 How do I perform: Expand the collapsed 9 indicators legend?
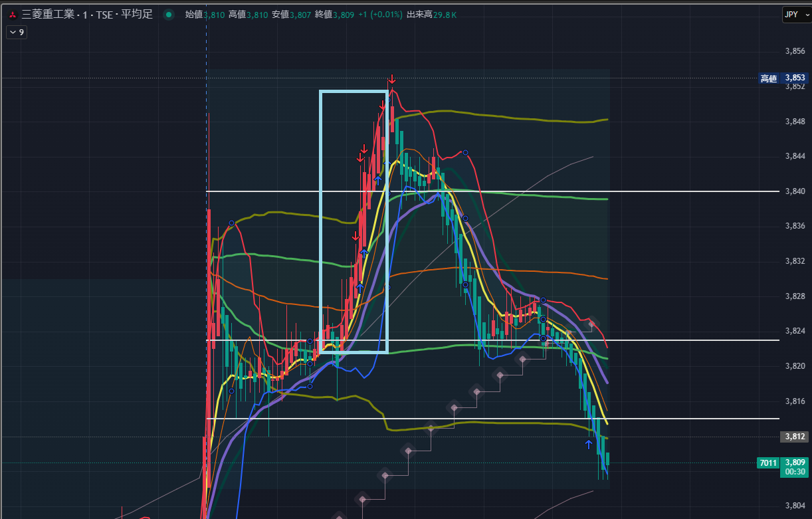coord(17,32)
